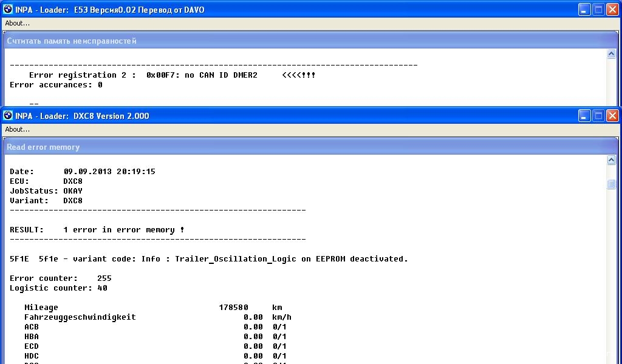Viewport: 622px width, 364px height.
Task: Click the 'Считать память неисправностей' header
Action: [72, 41]
